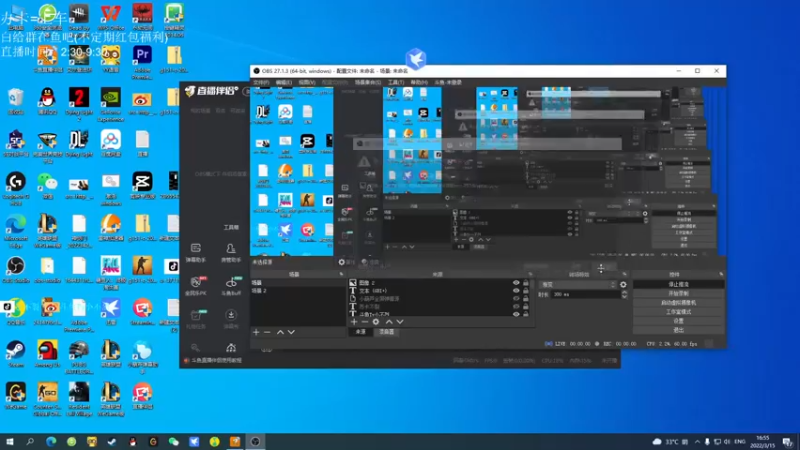800x450 pixels.
Task: Add a new scene with the plus icon
Action: coord(256,332)
